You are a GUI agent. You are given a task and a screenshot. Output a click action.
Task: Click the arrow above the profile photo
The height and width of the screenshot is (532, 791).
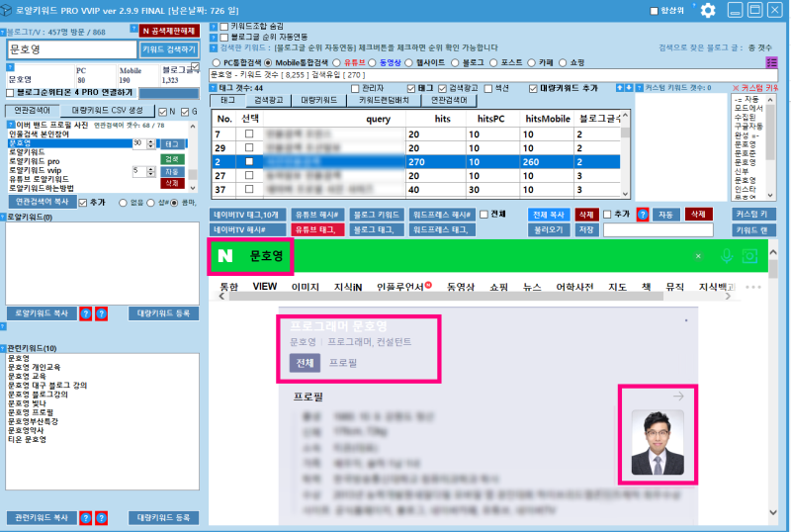[x=678, y=397]
